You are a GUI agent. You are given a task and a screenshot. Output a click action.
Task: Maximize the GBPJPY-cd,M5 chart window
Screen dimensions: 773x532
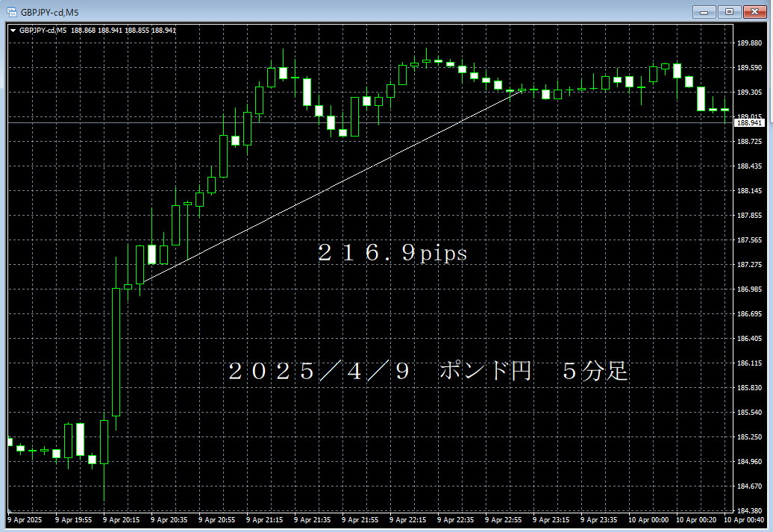(730, 11)
